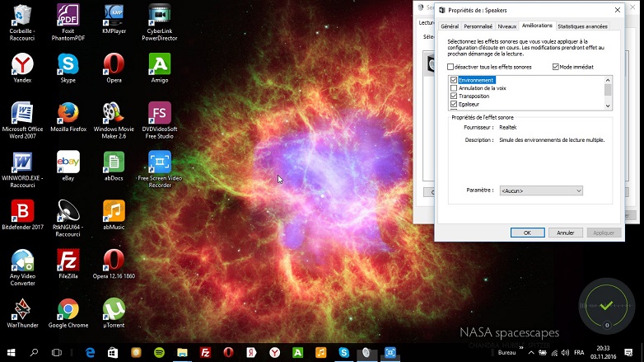Click the effects list scroll-down arrow
Viewport: 644px width, 362px height.
click(608, 106)
